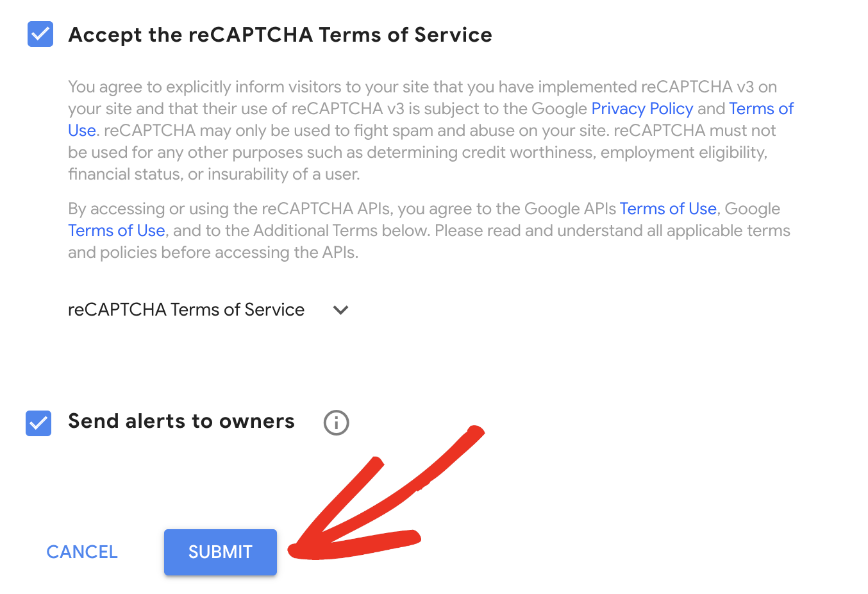Open the Google Privacy Policy link
Image resolution: width=868 pixels, height=594 pixels.
[x=642, y=108]
